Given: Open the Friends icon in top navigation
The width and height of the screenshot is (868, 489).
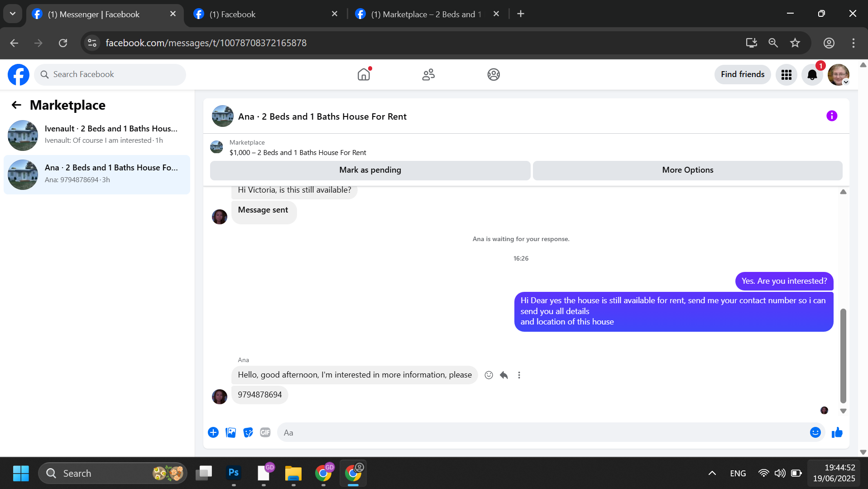Looking at the screenshot, I should (x=428, y=74).
